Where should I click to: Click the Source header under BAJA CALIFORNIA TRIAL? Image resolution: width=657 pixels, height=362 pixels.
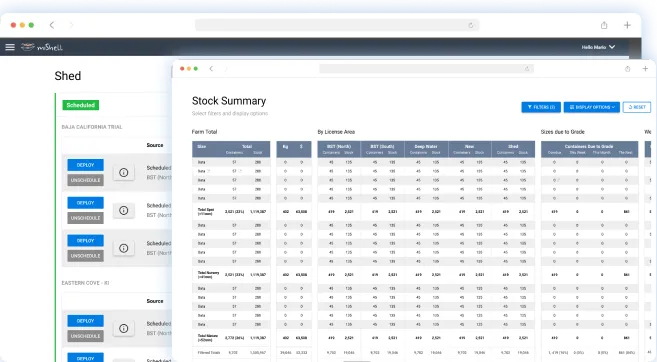[155, 145]
